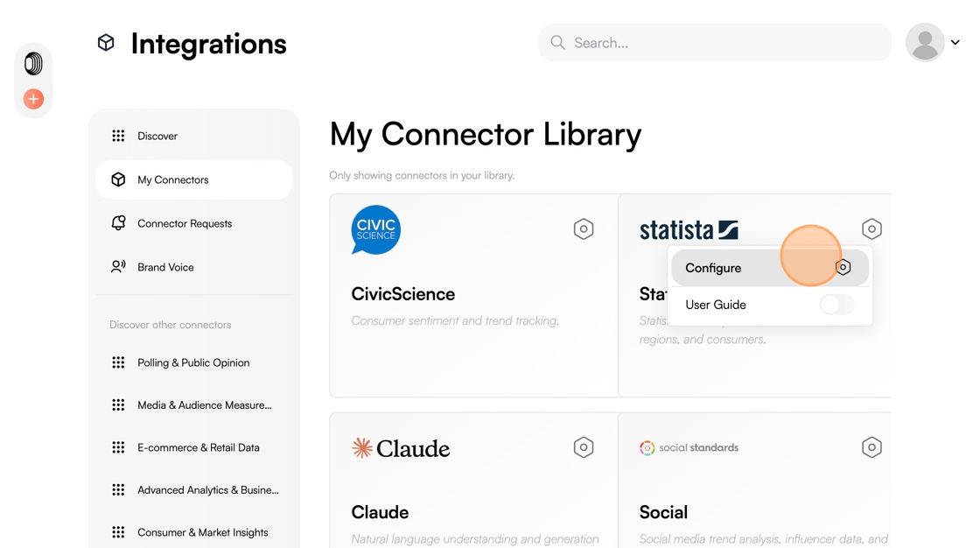
Task: Open Social Standards connector settings icon
Action: tap(871, 447)
